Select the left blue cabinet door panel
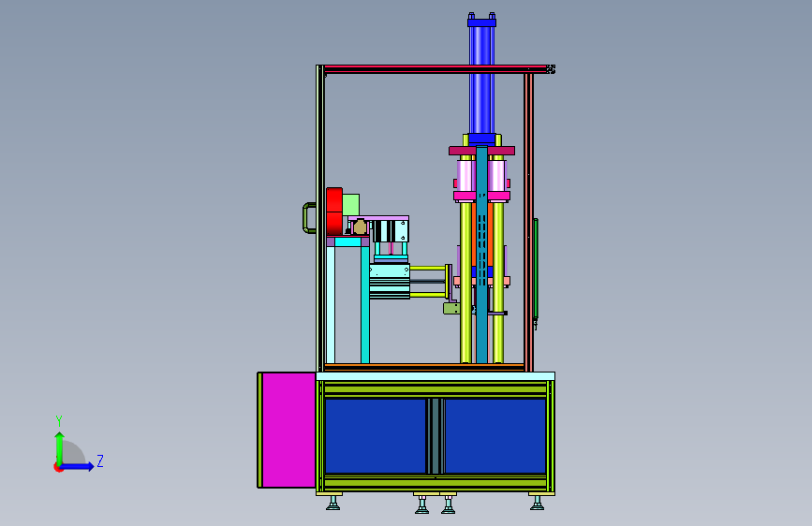This screenshot has height=526, width=812. click(376, 436)
